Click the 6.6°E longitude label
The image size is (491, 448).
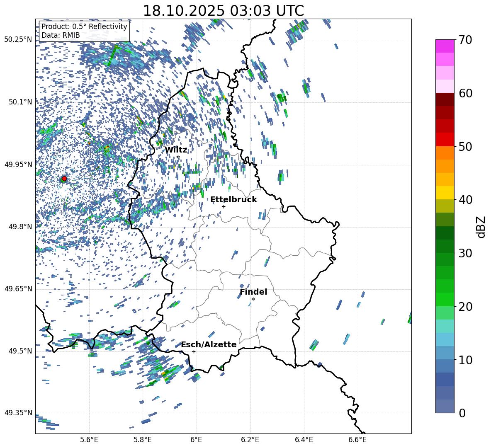pyautogui.click(x=357, y=440)
